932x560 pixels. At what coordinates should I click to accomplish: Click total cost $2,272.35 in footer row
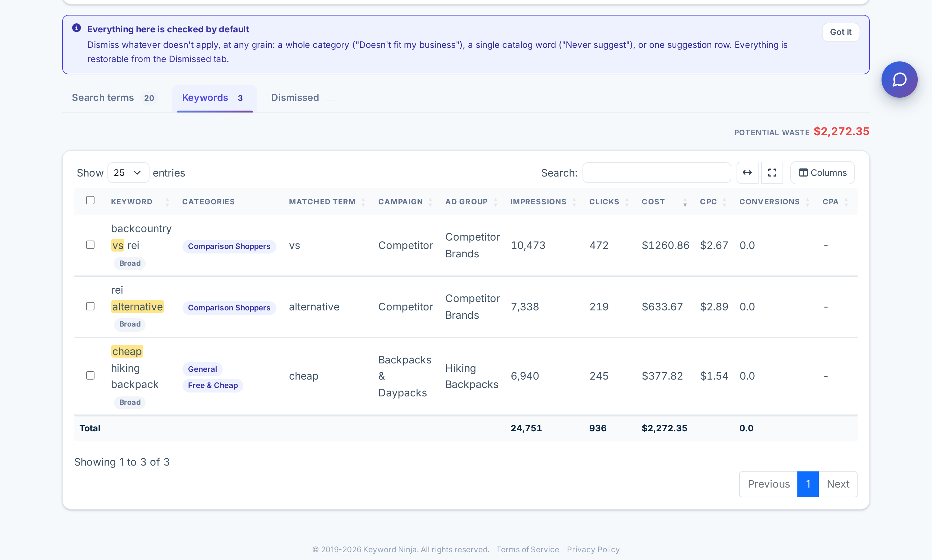[x=664, y=428]
